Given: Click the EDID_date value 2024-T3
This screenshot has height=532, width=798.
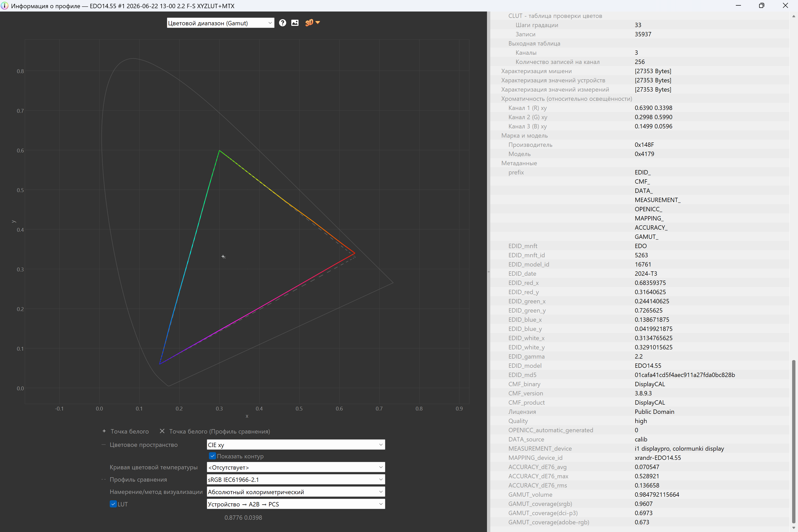Looking at the screenshot, I should pos(646,273).
